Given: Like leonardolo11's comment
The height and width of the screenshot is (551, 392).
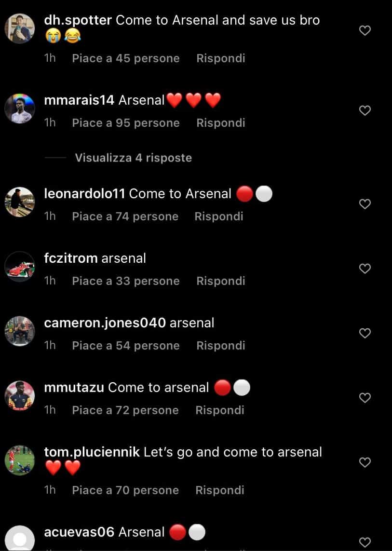Looking at the screenshot, I should coord(365,204).
